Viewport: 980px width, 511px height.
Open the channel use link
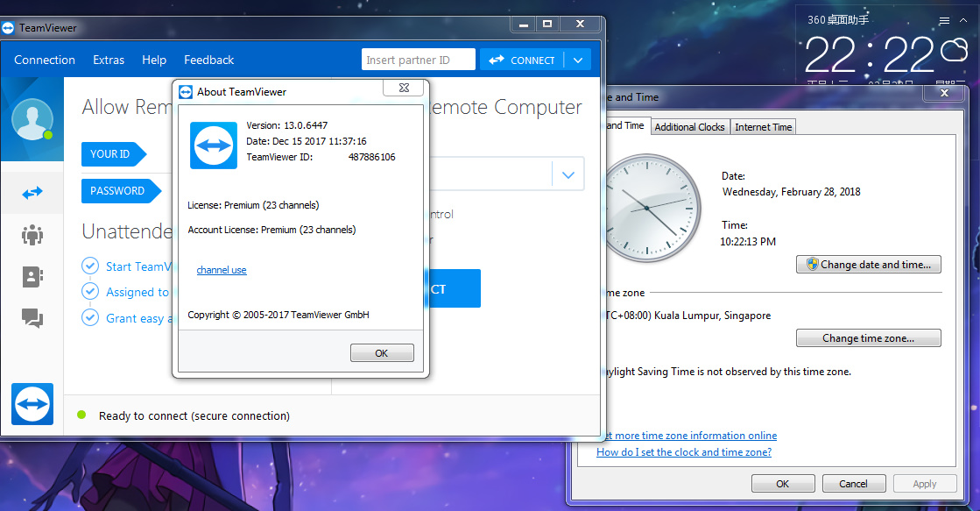(x=222, y=270)
